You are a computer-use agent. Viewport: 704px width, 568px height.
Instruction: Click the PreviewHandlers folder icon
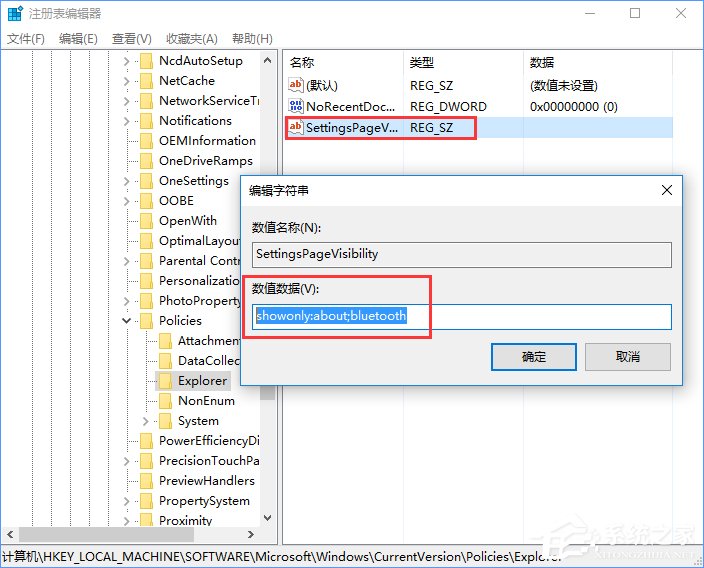[146, 481]
